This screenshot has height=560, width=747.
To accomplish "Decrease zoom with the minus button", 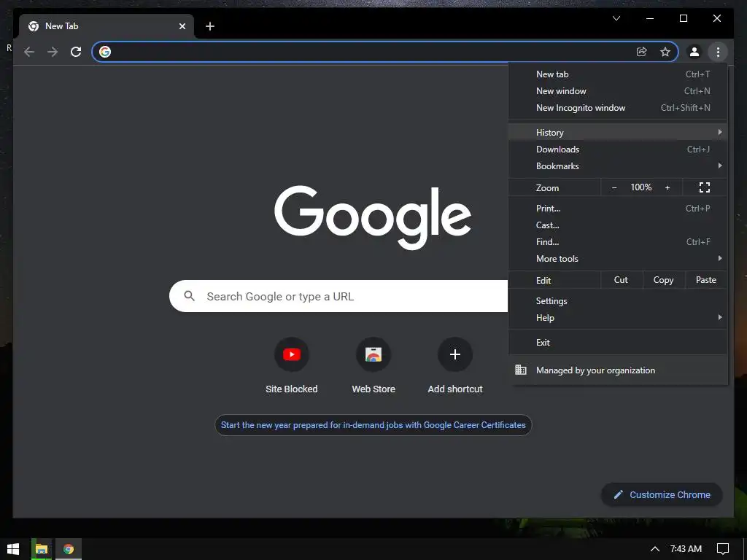I will pyautogui.click(x=614, y=187).
